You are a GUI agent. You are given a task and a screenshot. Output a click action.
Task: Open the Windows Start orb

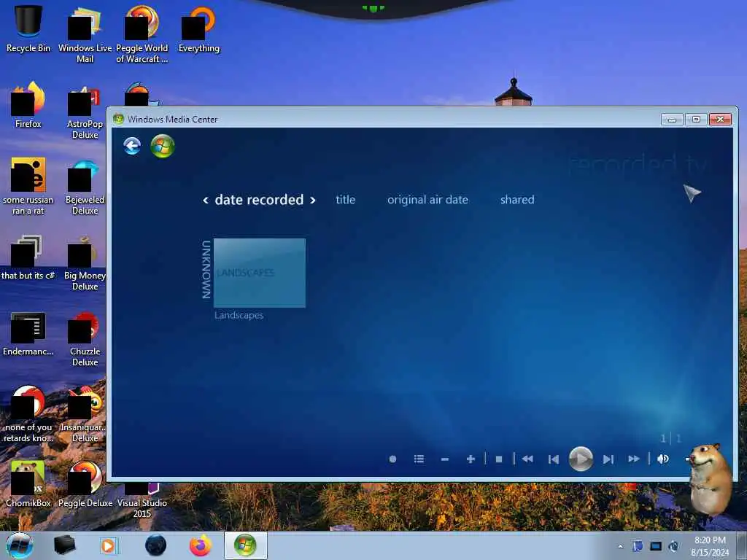click(20, 545)
